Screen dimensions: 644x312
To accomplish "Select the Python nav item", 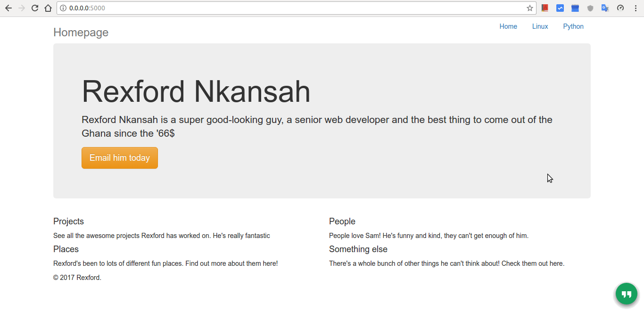I will pyautogui.click(x=573, y=26).
